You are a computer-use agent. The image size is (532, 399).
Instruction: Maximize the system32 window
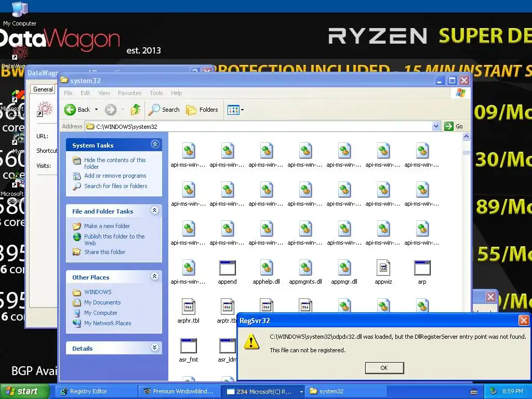pyautogui.click(x=452, y=81)
